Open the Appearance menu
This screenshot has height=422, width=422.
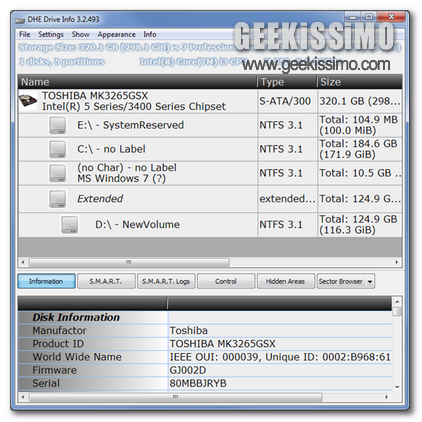click(116, 34)
